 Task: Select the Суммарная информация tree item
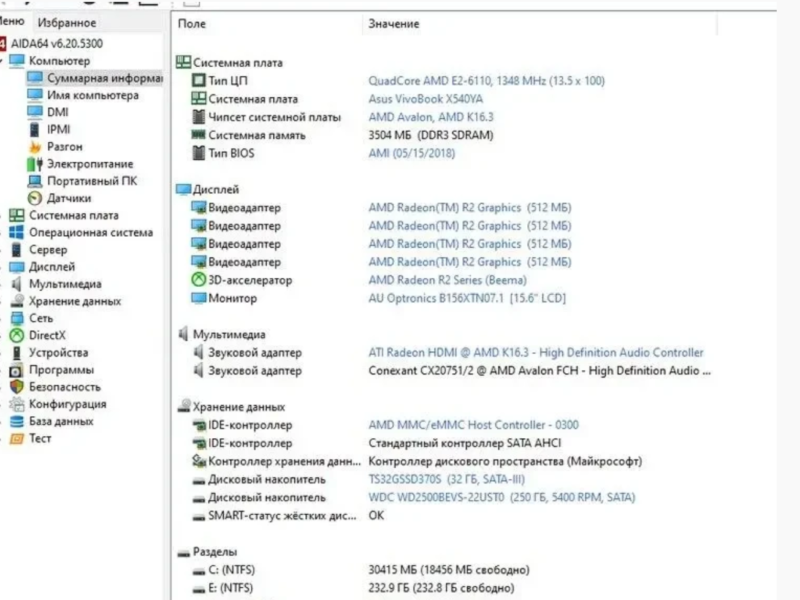100,77
